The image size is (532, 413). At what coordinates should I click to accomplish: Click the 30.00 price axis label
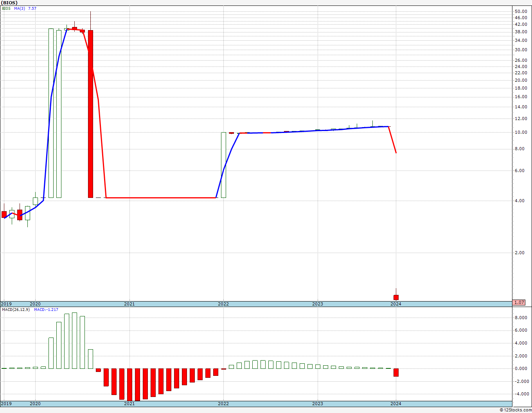521,50
